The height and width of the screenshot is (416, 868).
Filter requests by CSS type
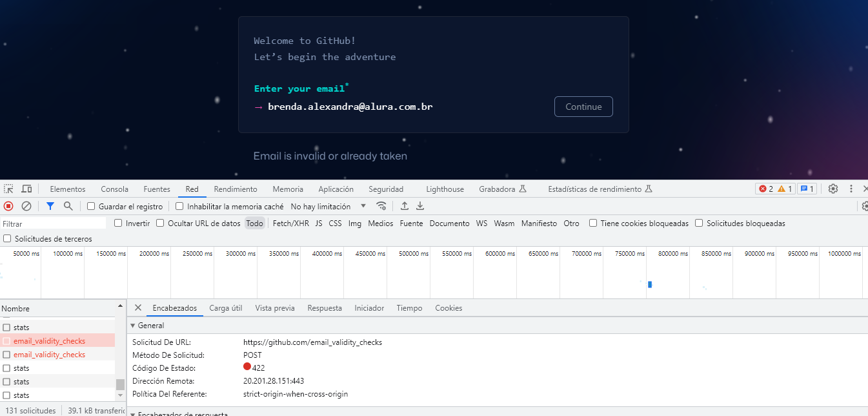pos(335,224)
